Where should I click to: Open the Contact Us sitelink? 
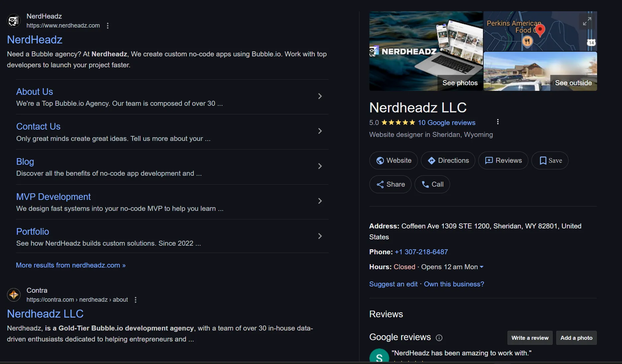pos(38,126)
